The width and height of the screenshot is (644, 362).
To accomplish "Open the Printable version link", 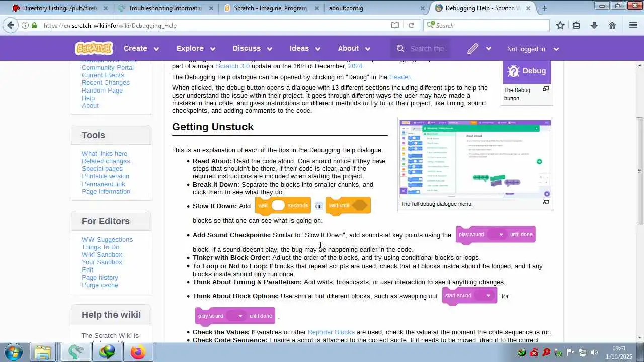I will pos(105,176).
